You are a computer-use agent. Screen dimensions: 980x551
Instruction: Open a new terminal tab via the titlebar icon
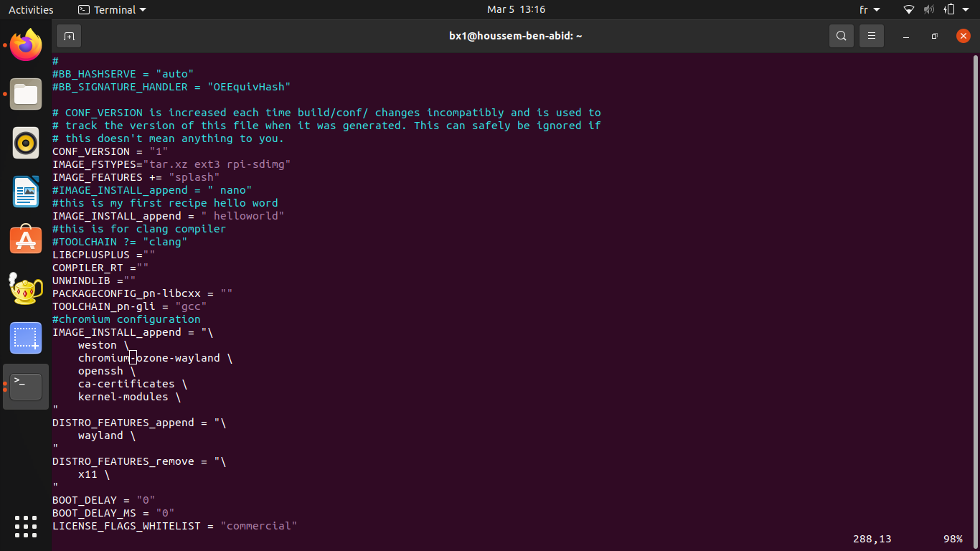[x=68, y=36]
